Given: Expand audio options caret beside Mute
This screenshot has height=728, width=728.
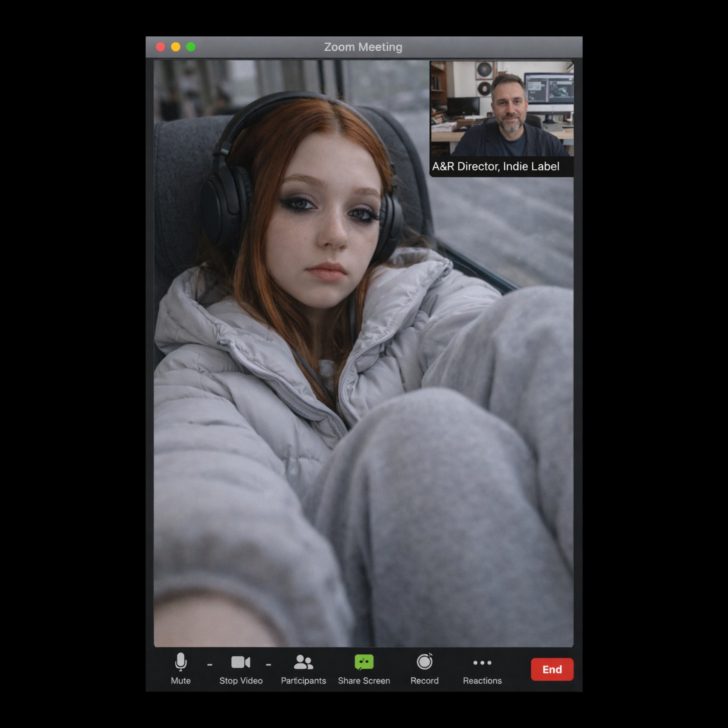Looking at the screenshot, I should [210, 665].
